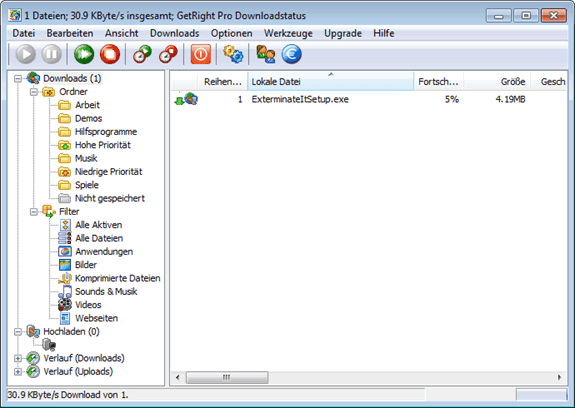
Task: Click the Videos film reel icon
Action: tap(65, 305)
